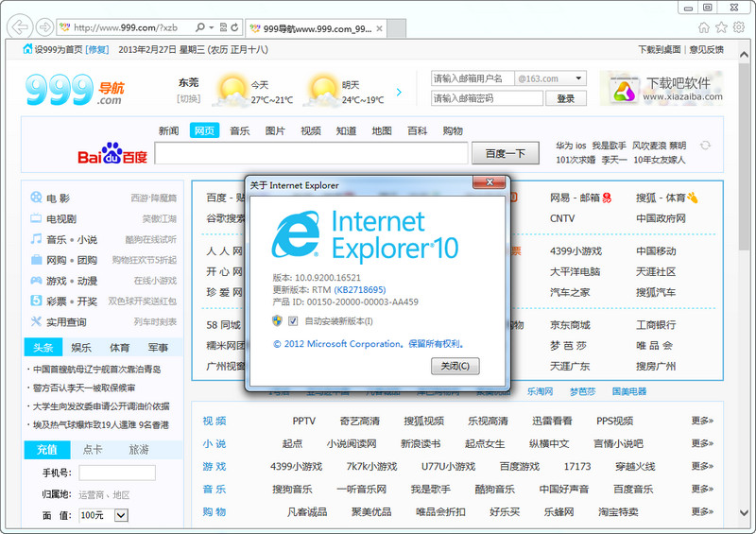Show more weather days with the arrow
The height and width of the screenshot is (534, 756).
coord(399,92)
